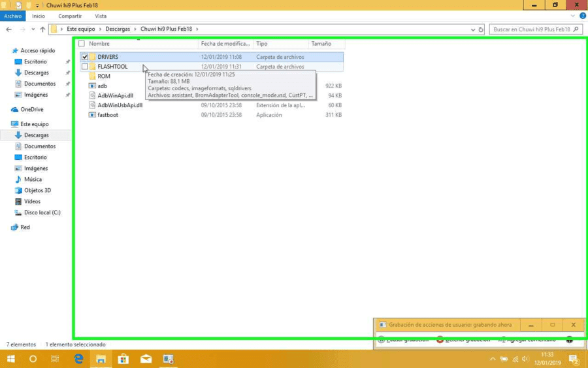The image size is (588, 368).
Task: Open notification action center icon
Action: (574, 360)
